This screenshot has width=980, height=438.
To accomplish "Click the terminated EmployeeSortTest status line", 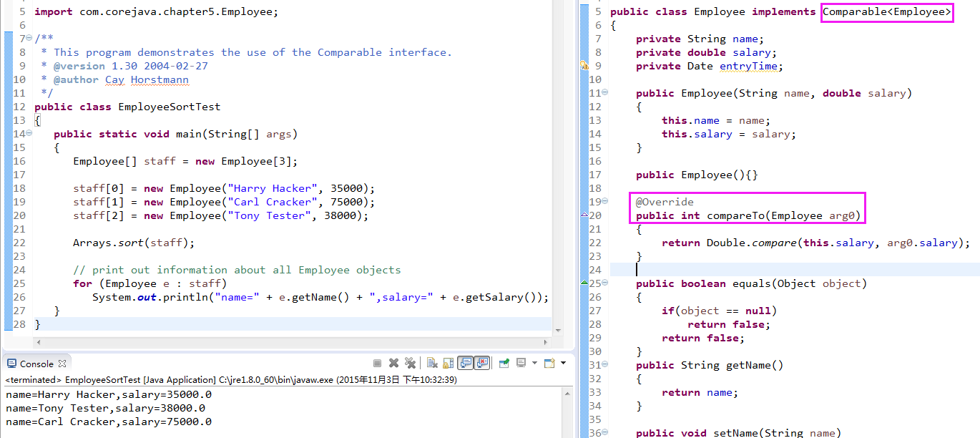I will (x=231, y=380).
